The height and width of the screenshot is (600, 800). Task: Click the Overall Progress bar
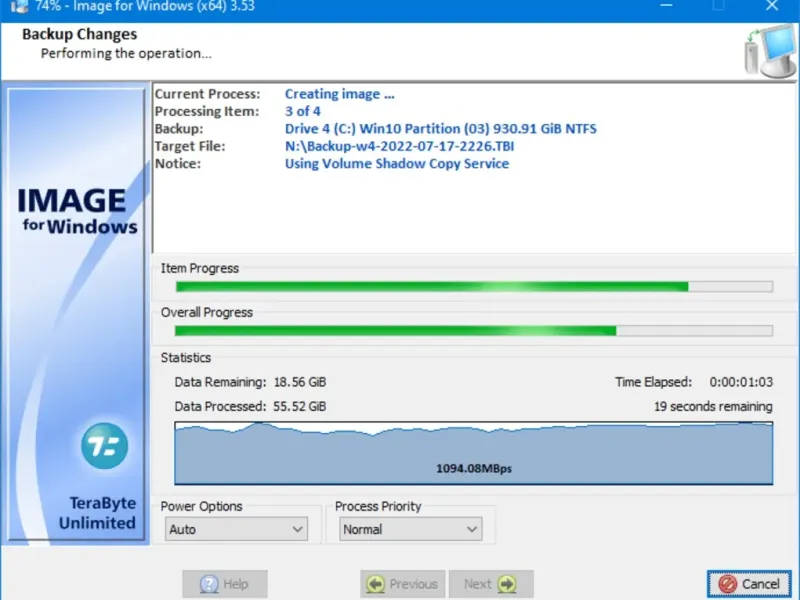pos(474,331)
